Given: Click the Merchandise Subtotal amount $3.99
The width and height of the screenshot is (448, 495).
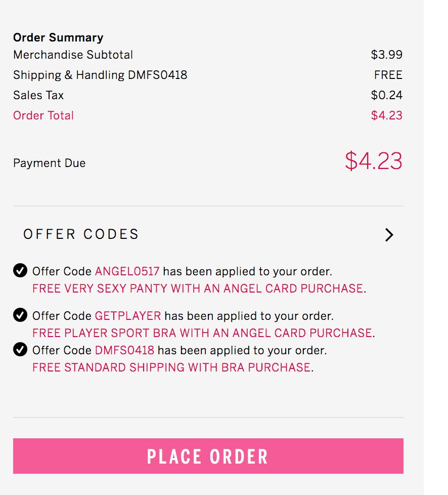Looking at the screenshot, I should point(387,55).
